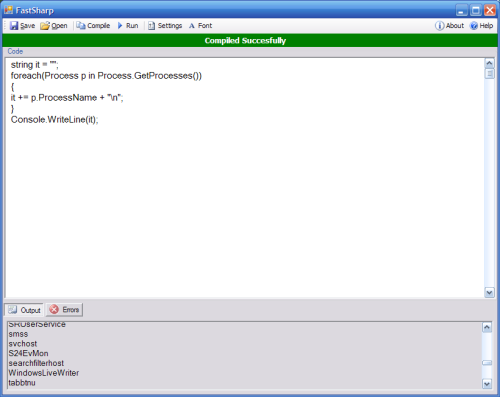The image size is (500, 397).
Task: Click the foreach(Process p...) code line
Action: point(106,76)
